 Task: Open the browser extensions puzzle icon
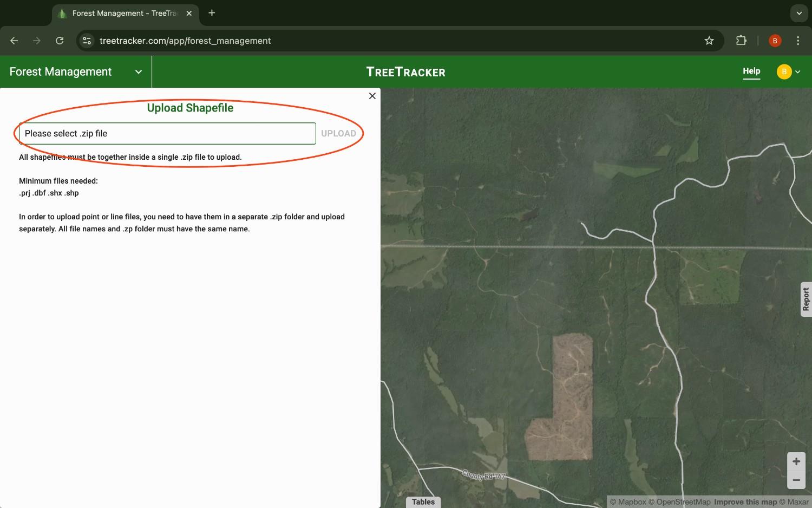click(x=741, y=40)
